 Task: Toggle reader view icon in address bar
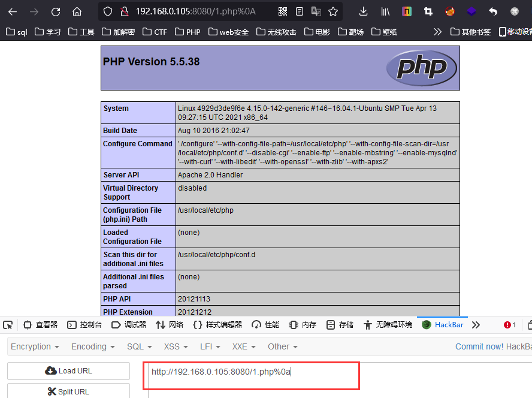click(x=300, y=11)
